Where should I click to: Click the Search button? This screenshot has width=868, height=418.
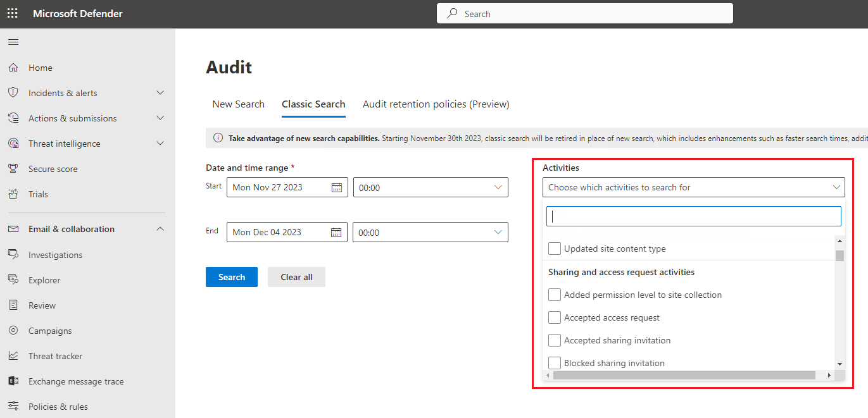pyautogui.click(x=231, y=277)
